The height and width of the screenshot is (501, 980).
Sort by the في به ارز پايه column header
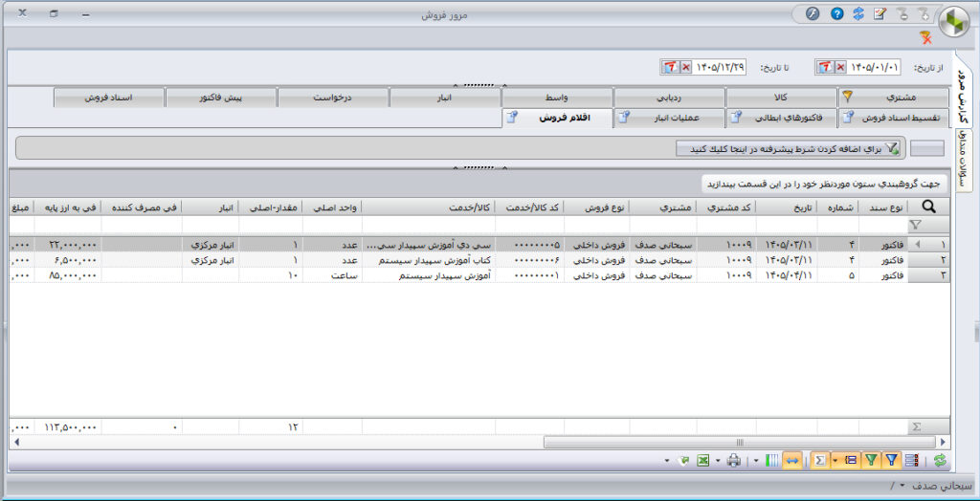(68, 207)
